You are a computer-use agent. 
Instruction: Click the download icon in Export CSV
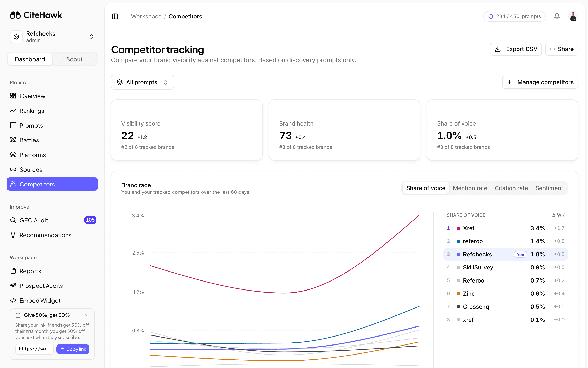click(498, 49)
